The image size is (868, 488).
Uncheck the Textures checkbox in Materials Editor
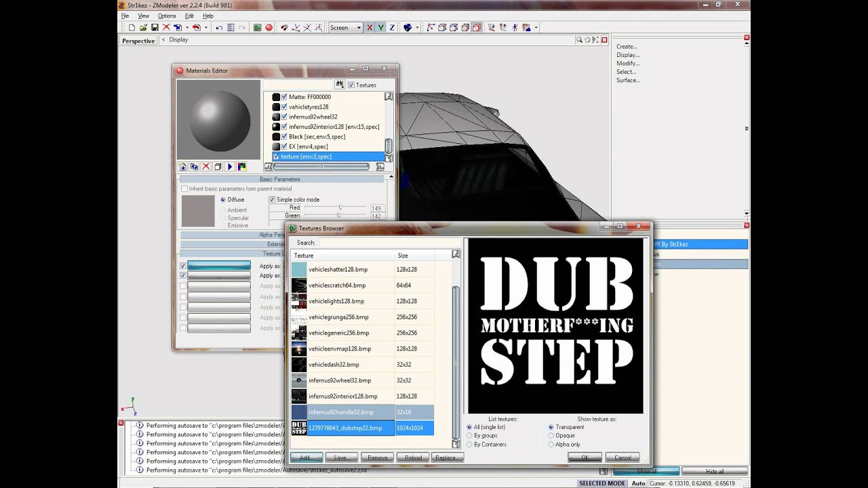(x=351, y=85)
